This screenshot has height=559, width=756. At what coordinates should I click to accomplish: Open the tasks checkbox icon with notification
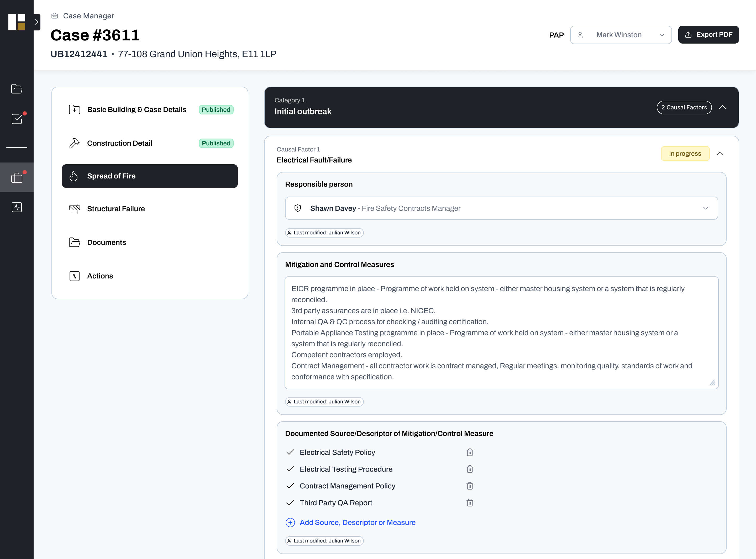pos(17,118)
